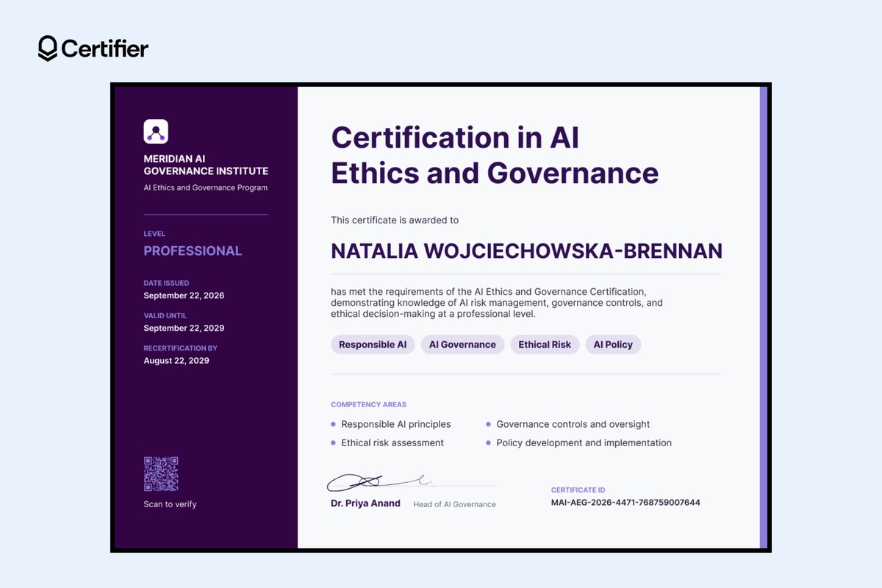Viewport: 882px width, 588px height.
Task: Click the handwritten signature
Action: 380,482
